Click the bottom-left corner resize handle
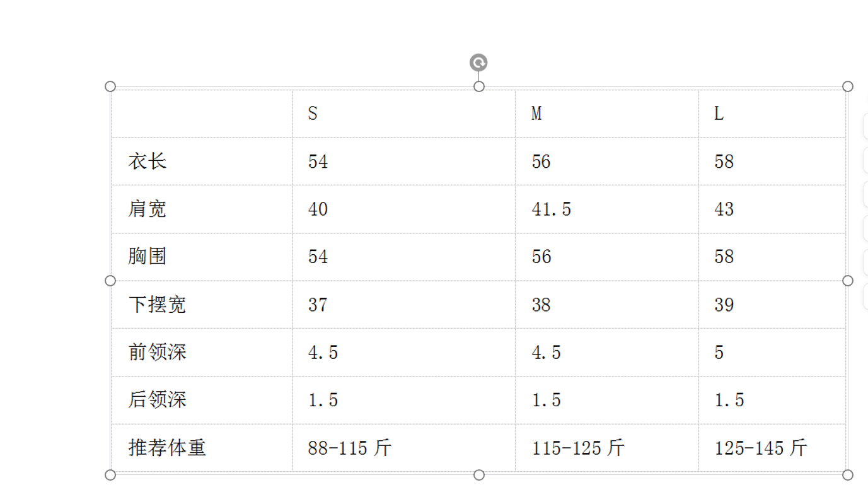Screen dimensions: 868x492 [110, 475]
